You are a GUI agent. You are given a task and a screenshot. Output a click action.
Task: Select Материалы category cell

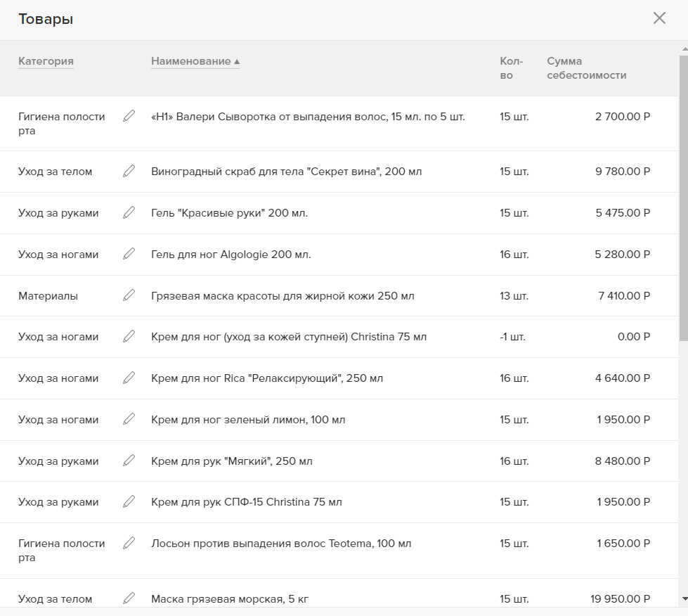(48, 296)
